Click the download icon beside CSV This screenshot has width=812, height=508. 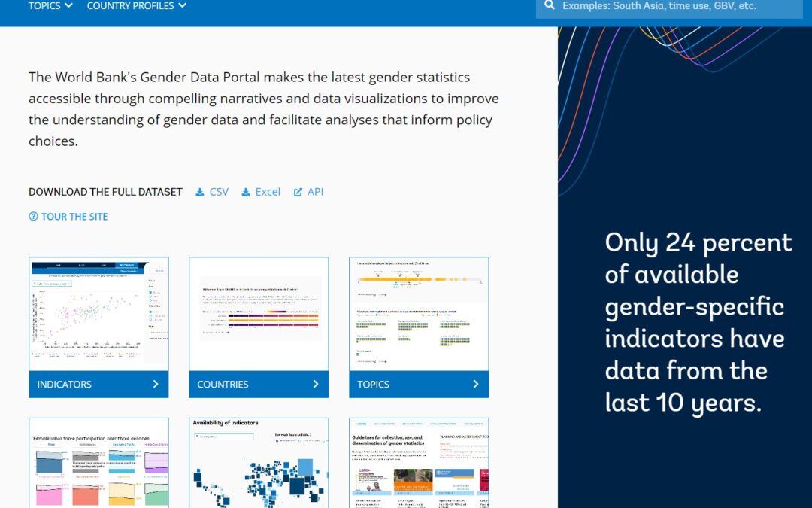[x=200, y=193]
